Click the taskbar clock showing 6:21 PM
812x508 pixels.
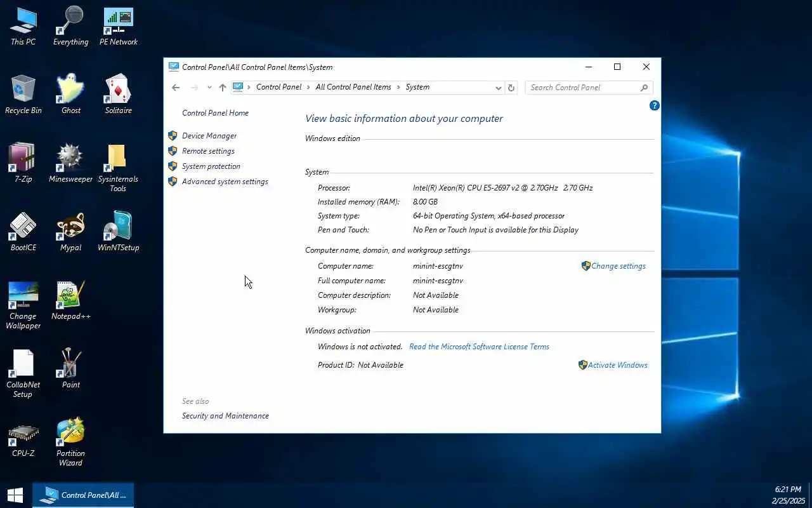pos(788,495)
